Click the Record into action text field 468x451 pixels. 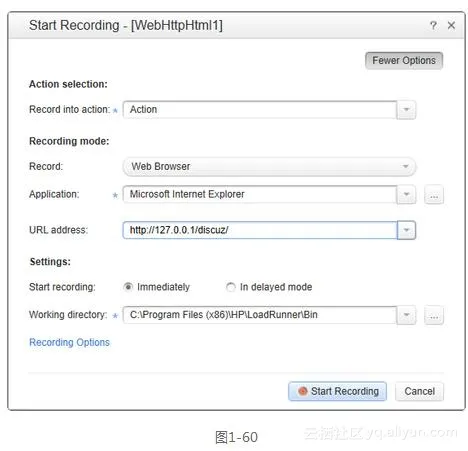[x=260, y=110]
